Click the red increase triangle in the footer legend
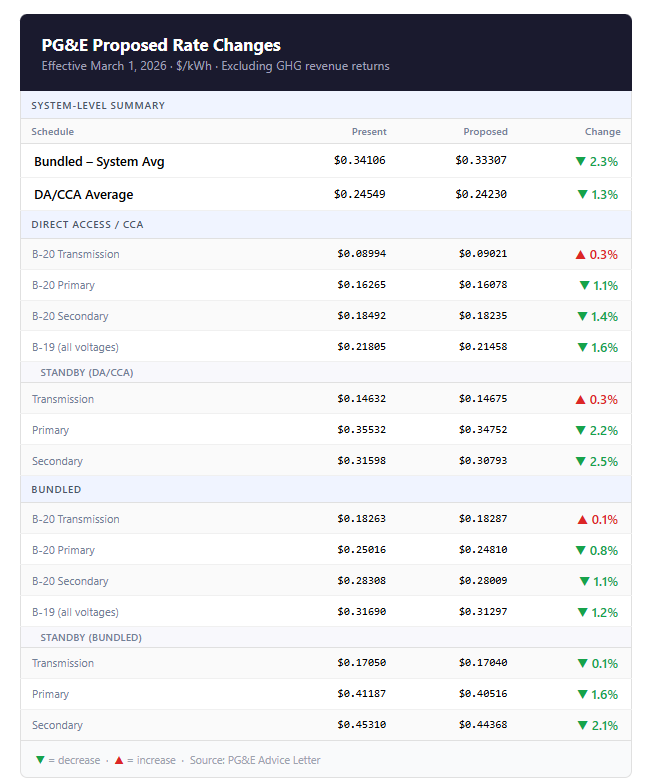 pyautogui.click(x=119, y=760)
